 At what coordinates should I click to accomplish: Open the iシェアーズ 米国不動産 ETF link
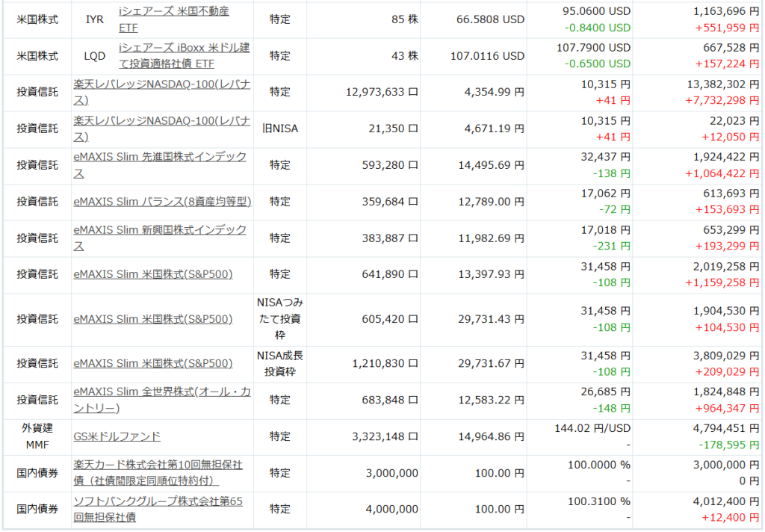point(173,19)
